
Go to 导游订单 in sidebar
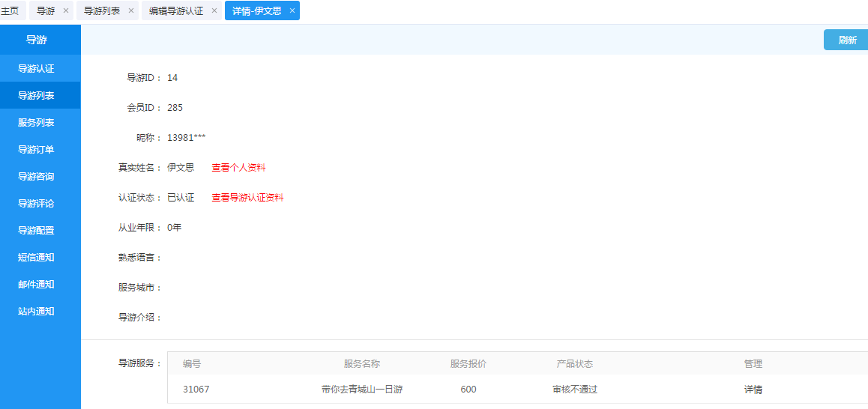tap(36, 150)
